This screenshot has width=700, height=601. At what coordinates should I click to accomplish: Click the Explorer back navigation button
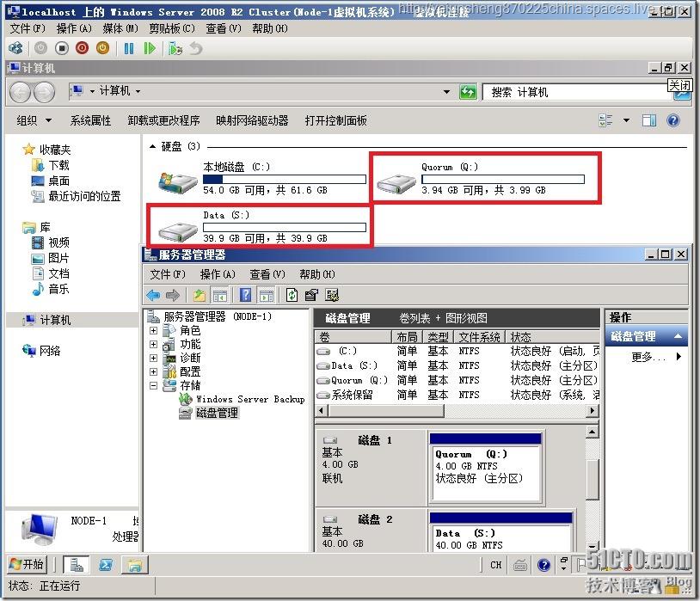pyautogui.click(x=20, y=92)
